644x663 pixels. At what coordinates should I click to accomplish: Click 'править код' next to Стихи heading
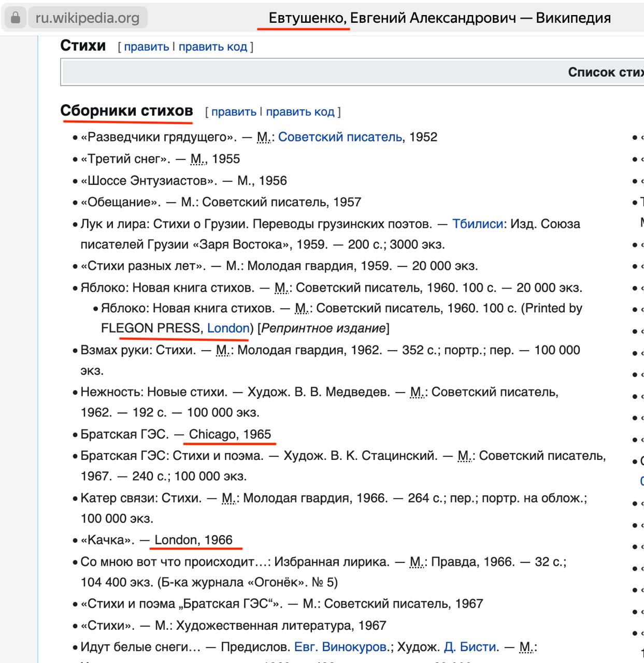pyautogui.click(x=212, y=47)
